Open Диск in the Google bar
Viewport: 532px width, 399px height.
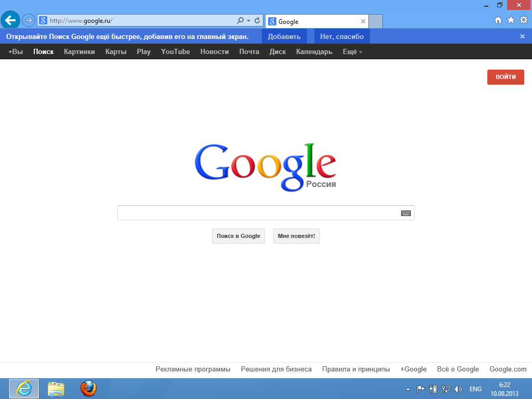tap(277, 51)
